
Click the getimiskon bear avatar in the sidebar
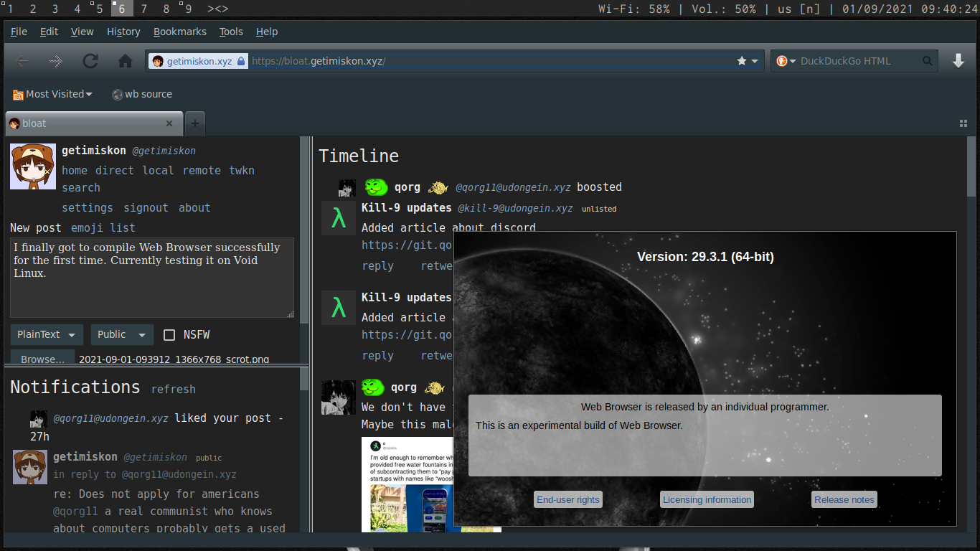pyautogui.click(x=33, y=166)
